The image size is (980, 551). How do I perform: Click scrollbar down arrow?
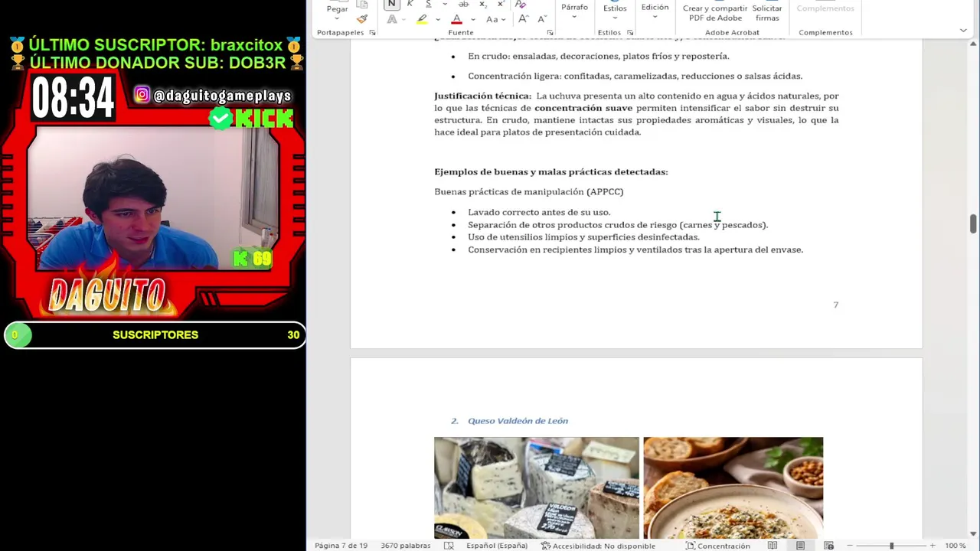pos(973,533)
